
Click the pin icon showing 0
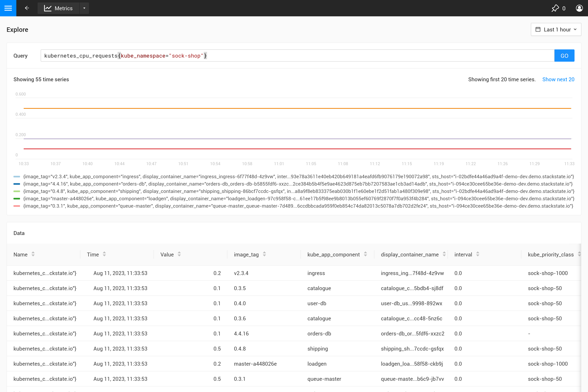[555, 8]
